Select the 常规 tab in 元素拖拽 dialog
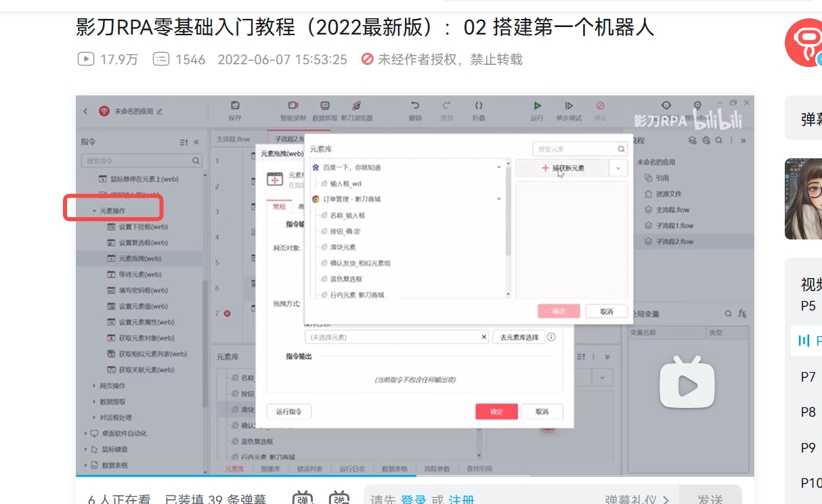The image size is (822, 504). 278,207
